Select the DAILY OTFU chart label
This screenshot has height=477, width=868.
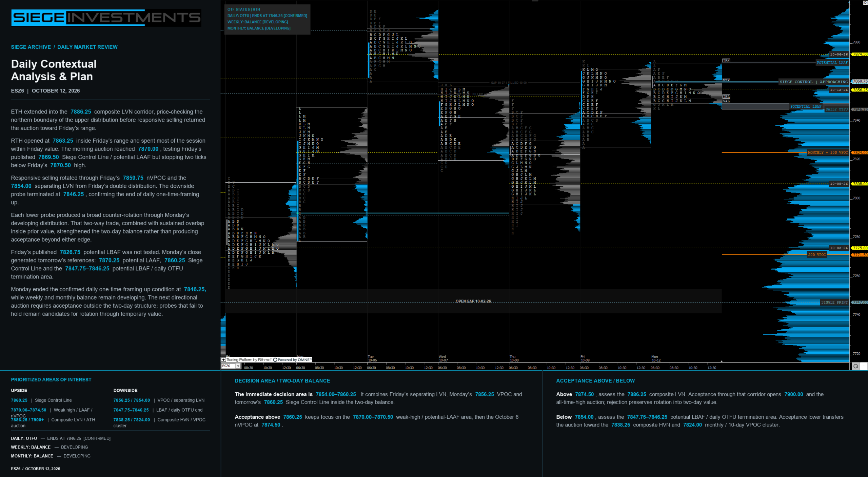pyautogui.click(x=836, y=109)
